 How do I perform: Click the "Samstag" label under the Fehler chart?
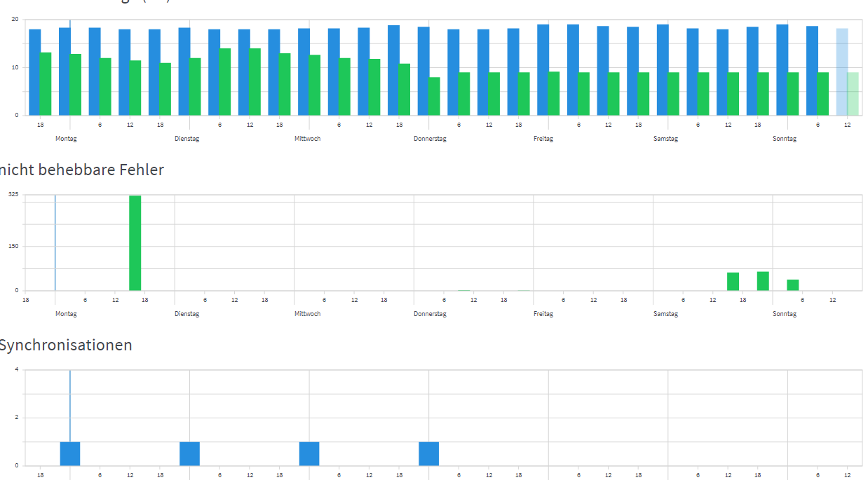pyautogui.click(x=665, y=314)
